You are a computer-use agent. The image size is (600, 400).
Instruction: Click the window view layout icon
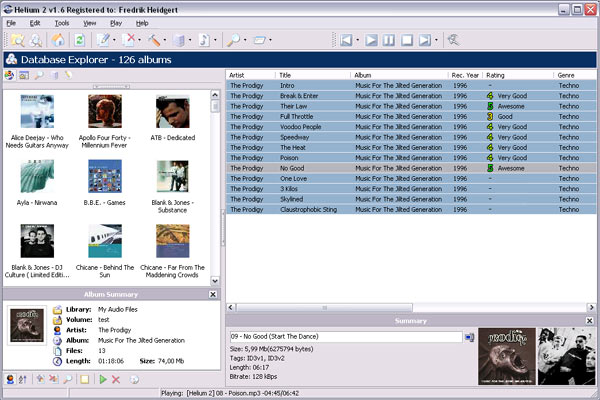click(x=260, y=40)
